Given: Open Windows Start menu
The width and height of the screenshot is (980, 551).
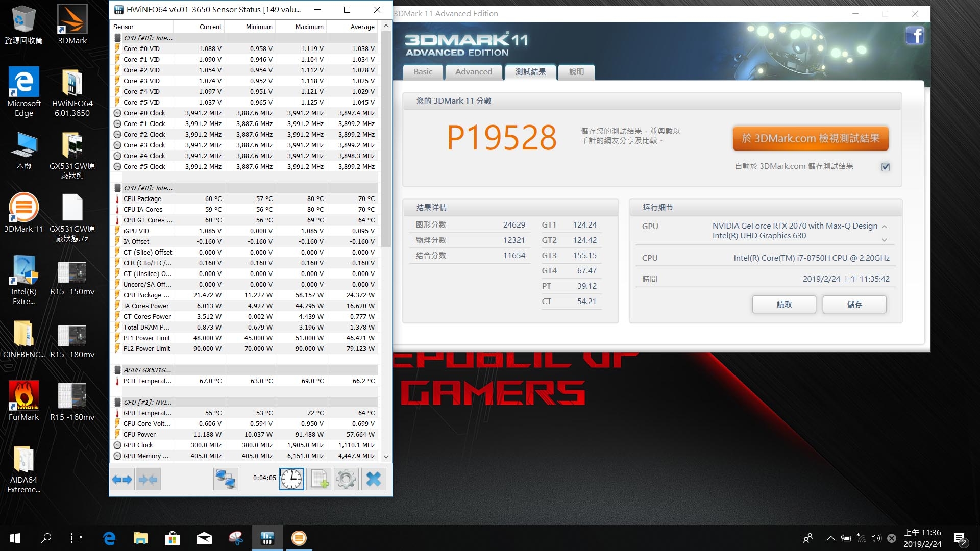Looking at the screenshot, I should pyautogui.click(x=15, y=538).
